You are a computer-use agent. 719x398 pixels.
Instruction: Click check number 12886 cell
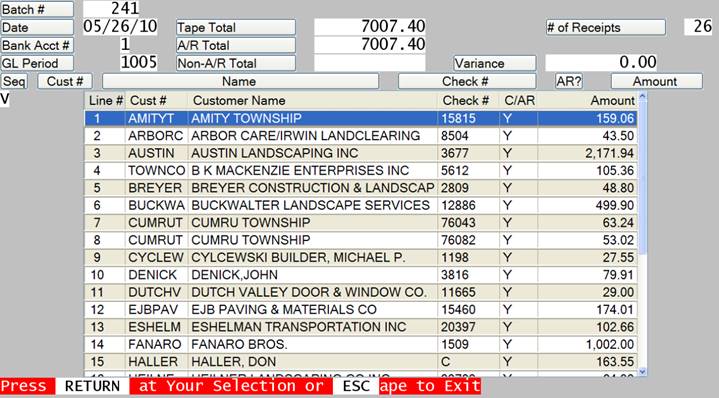(x=468, y=205)
